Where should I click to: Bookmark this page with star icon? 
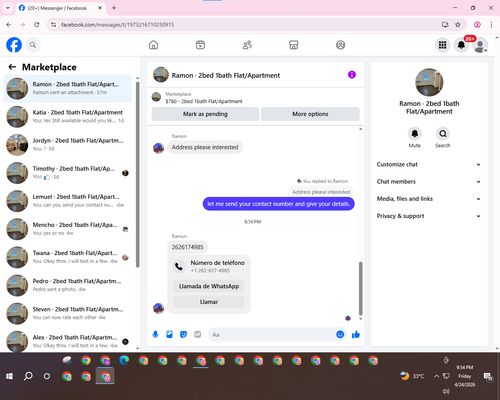(x=458, y=25)
